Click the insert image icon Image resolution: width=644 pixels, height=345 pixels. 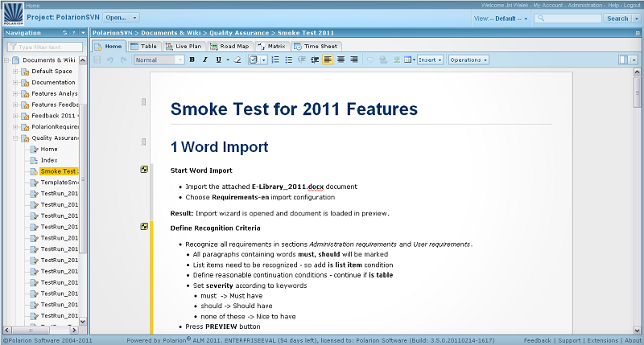[x=396, y=60]
